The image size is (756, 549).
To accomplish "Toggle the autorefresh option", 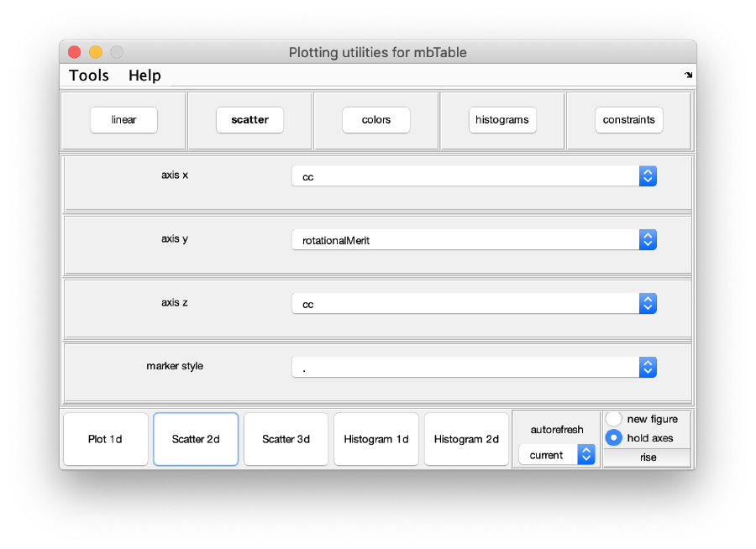I will [556, 429].
